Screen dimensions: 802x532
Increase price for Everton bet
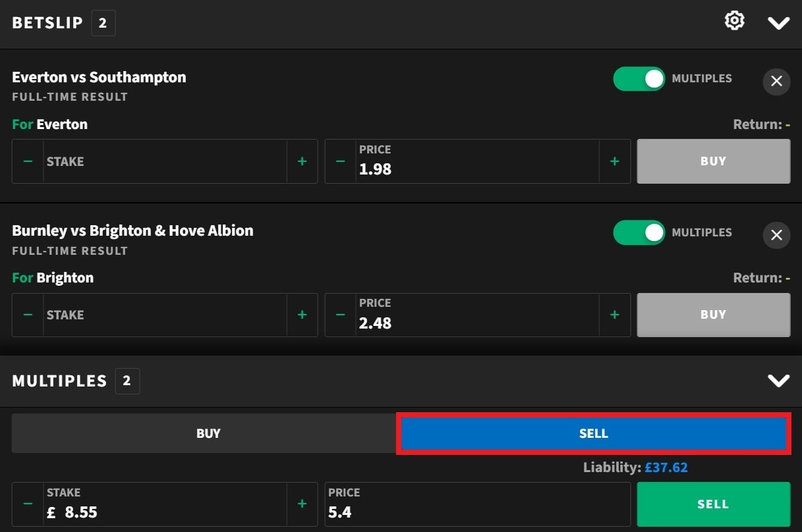pyautogui.click(x=614, y=161)
